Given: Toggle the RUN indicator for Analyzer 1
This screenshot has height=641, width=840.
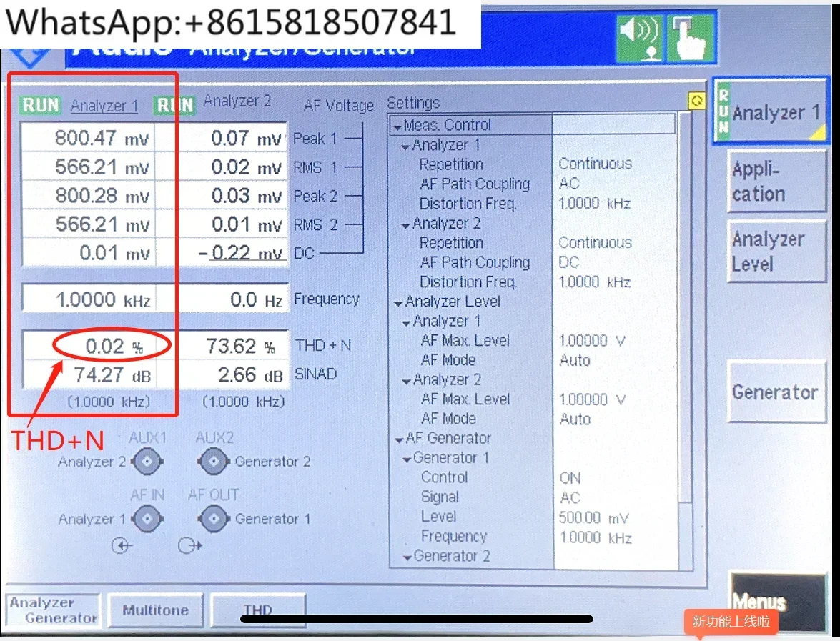Looking at the screenshot, I should 40,105.
